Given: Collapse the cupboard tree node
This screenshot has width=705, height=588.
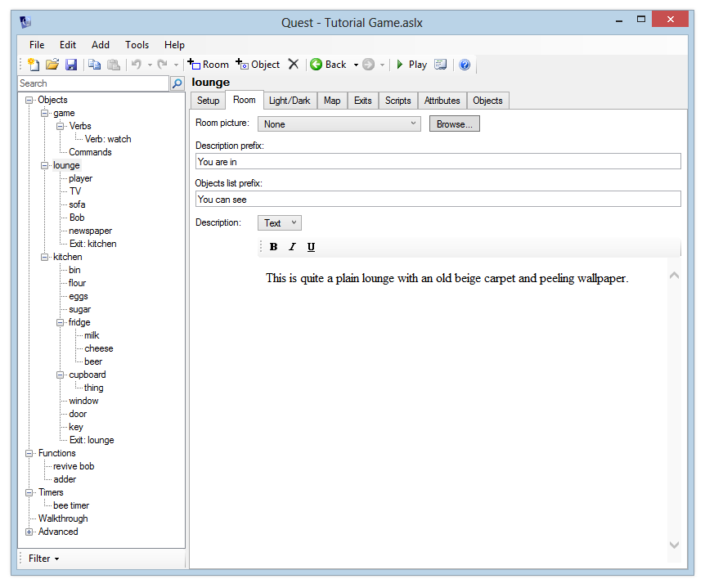Looking at the screenshot, I should [x=60, y=375].
